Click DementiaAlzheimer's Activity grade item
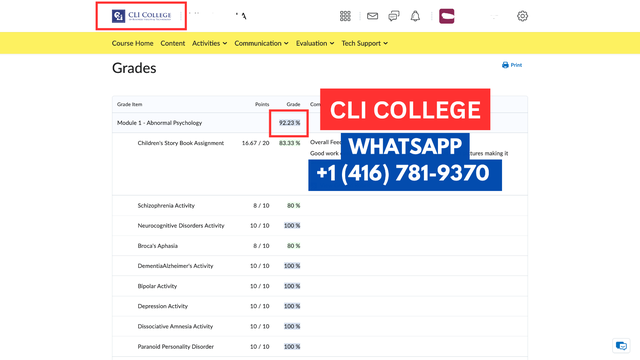 click(175, 266)
